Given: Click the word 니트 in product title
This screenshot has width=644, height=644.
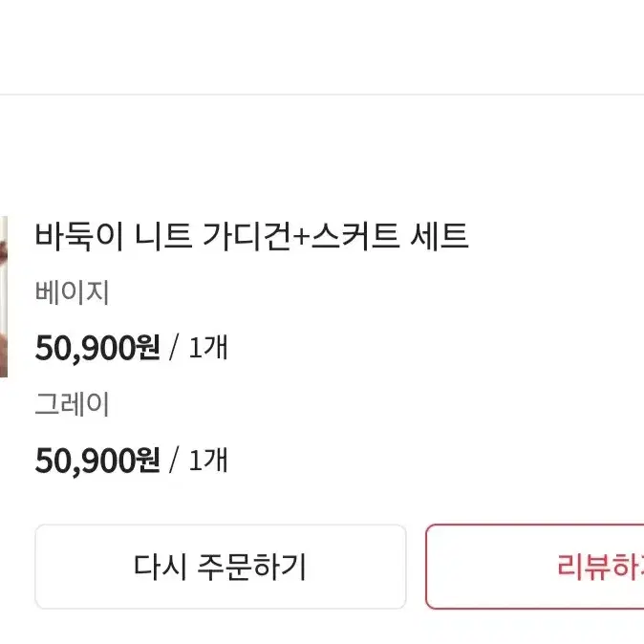Looking at the screenshot, I should coord(163,236).
